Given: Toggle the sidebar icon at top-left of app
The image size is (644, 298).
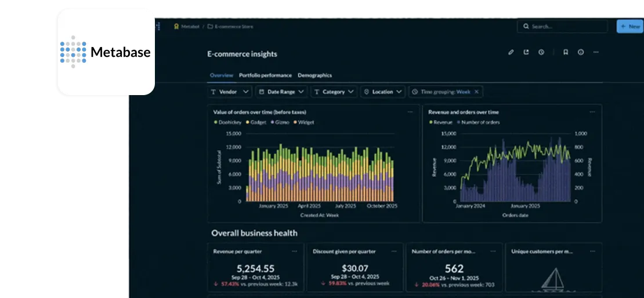Looking at the screenshot, I should (x=158, y=26).
